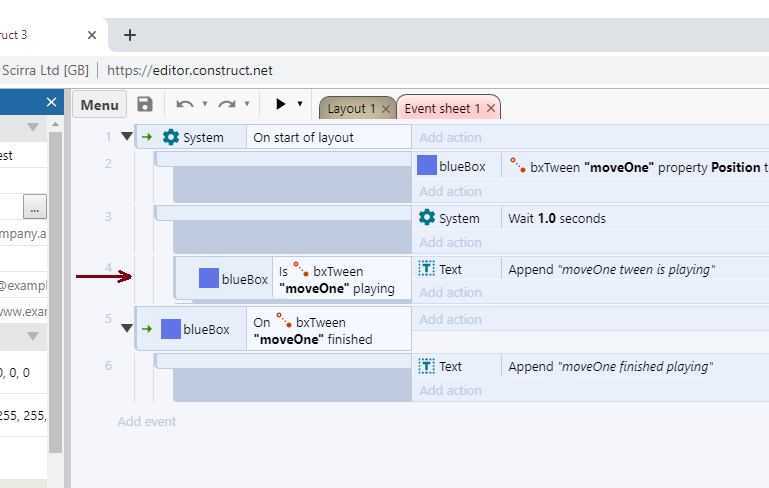Select Append "moveOne tween is playing" action
The image size is (769, 488).
(x=612, y=269)
